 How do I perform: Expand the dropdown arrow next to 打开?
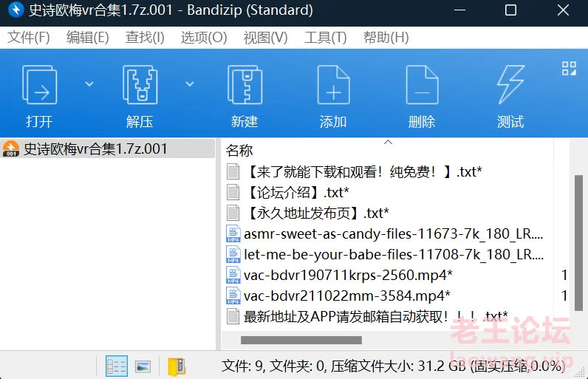point(89,84)
